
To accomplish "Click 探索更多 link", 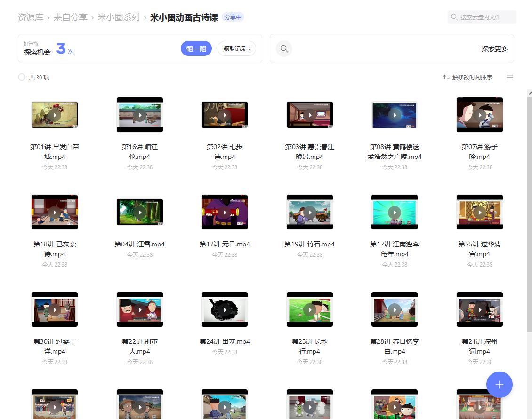I will pos(494,49).
